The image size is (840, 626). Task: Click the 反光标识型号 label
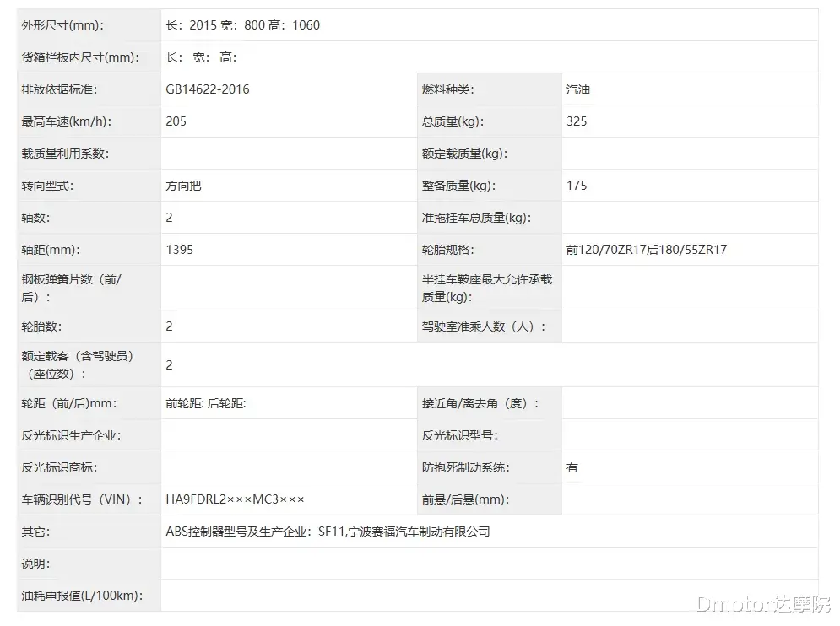pyautogui.click(x=460, y=436)
